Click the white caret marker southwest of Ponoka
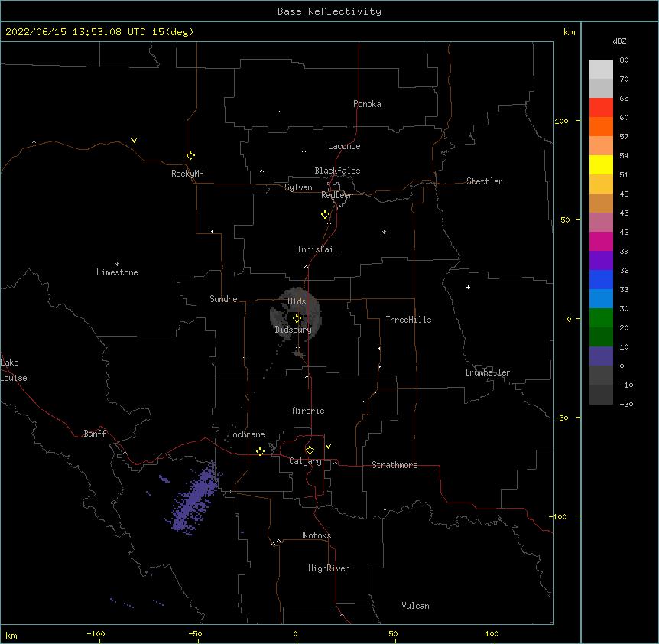The height and width of the screenshot is (644, 659). (x=280, y=112)
